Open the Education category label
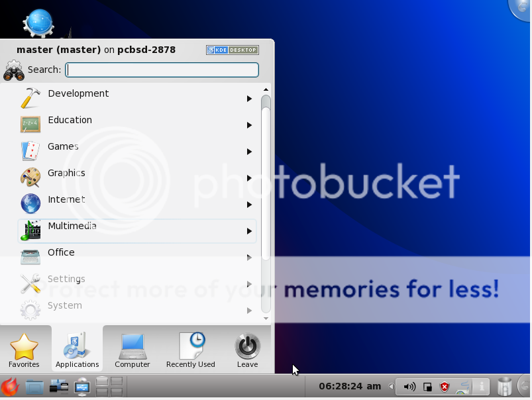This screenshot has height=400, width=532. point(70,120)
